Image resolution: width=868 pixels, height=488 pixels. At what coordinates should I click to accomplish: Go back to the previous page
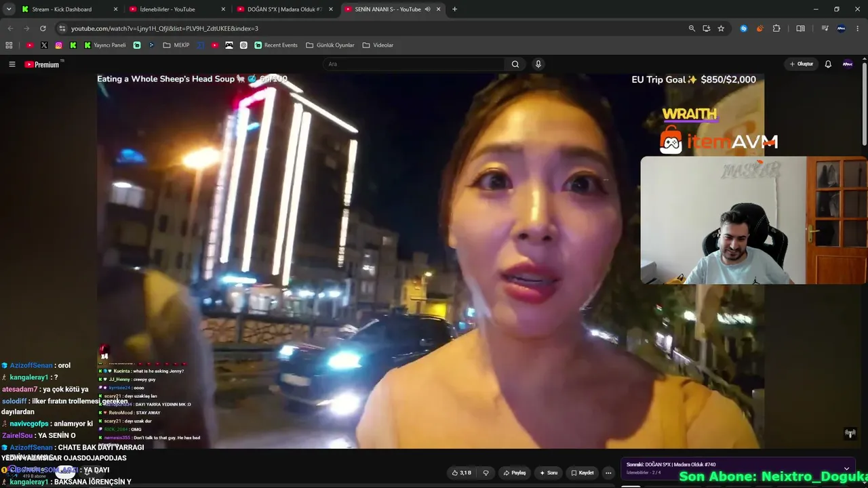point(10,28)
